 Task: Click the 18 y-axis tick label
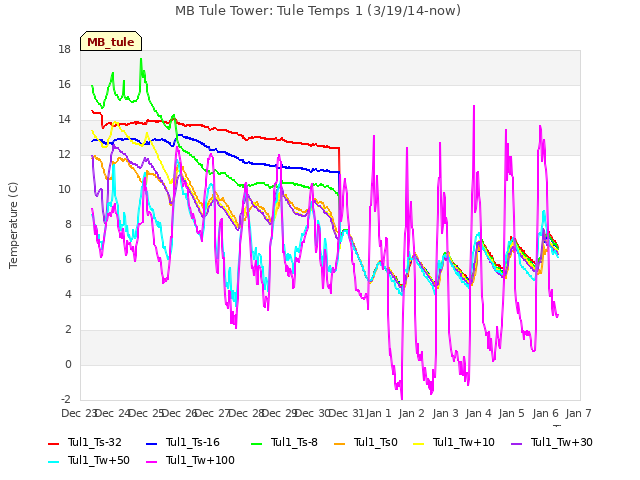click(64, 49)
